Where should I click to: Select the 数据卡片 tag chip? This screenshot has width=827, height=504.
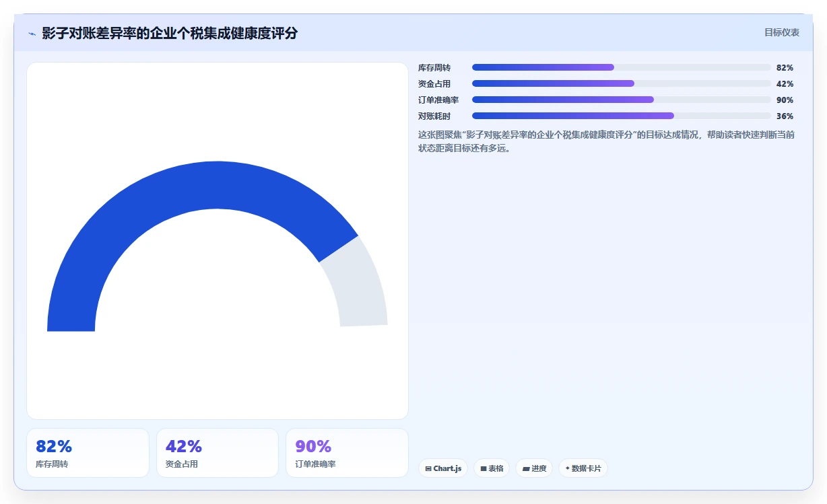(x=583, y=468)
